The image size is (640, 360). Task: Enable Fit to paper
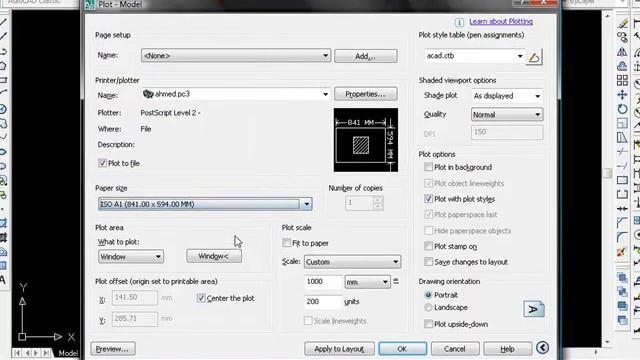(x=287, y=243)
